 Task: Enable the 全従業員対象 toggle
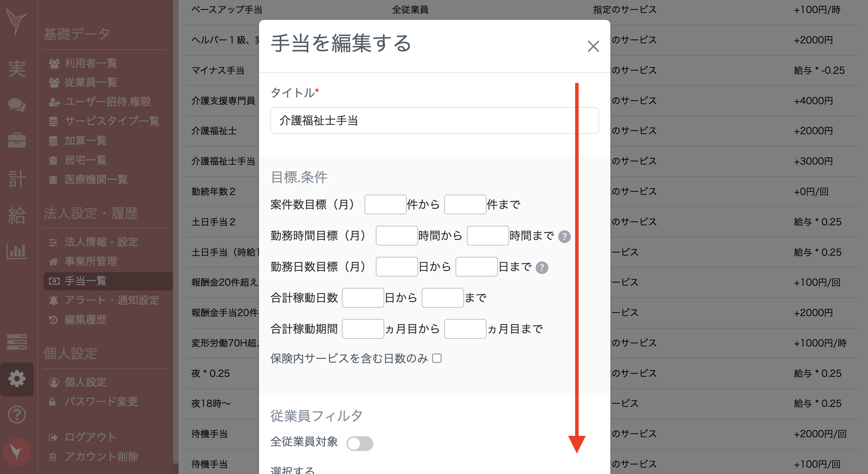click(361, 443)
